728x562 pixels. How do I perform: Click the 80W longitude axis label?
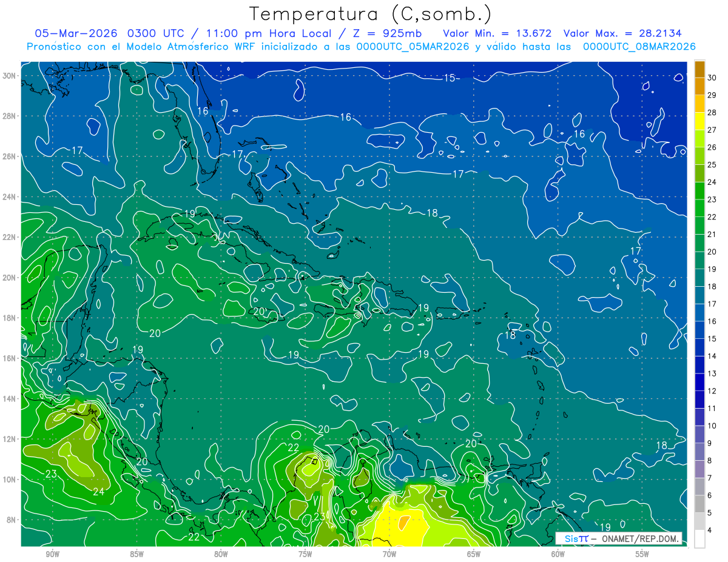(x=221, y=555)
